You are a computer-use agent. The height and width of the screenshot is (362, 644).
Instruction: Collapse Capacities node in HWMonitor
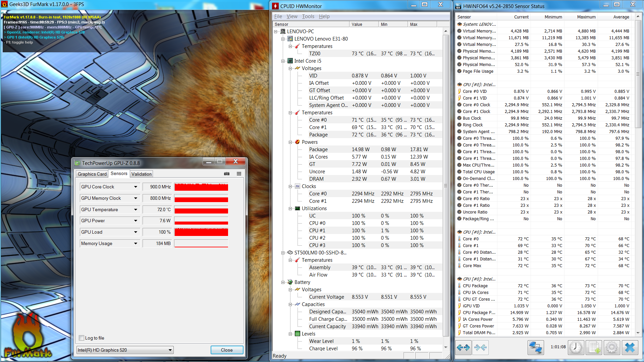(x=290, y=304)
